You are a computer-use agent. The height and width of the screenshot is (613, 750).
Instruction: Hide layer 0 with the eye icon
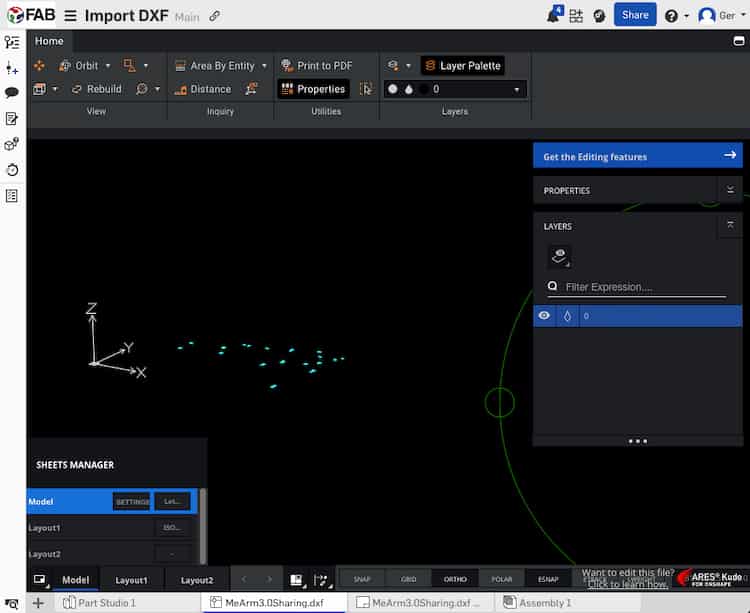click(544, 316)
